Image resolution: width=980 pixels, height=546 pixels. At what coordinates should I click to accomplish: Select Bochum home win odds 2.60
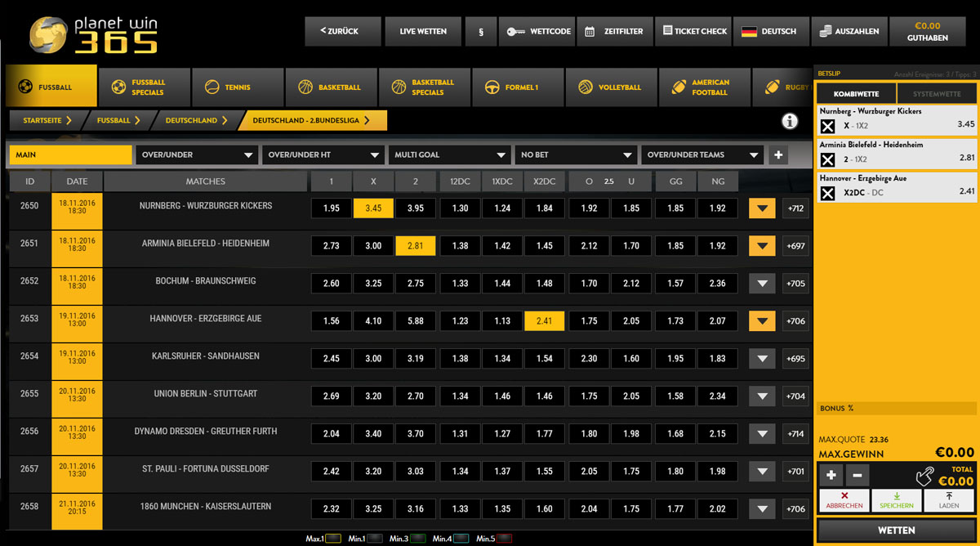(331, 284)
